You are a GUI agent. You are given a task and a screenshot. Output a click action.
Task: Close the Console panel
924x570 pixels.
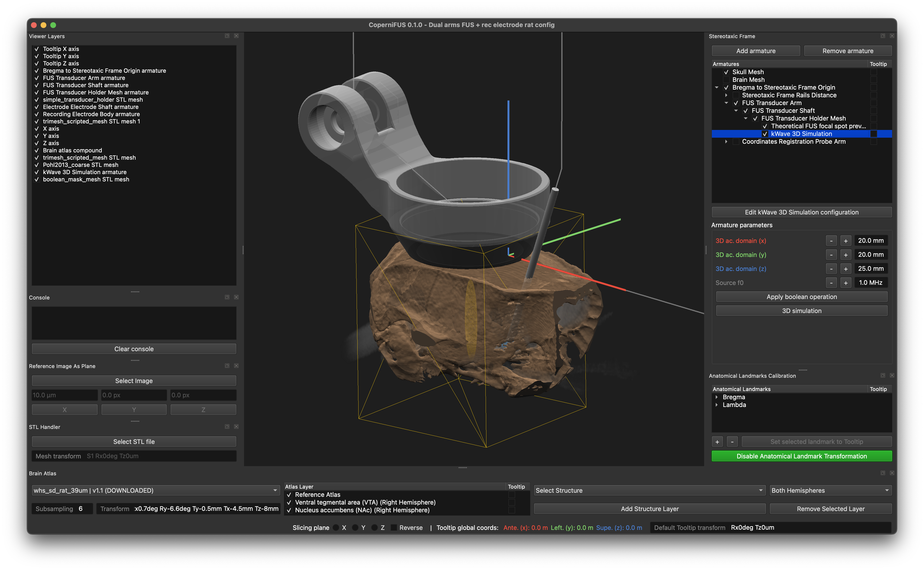tap(236, 297)
